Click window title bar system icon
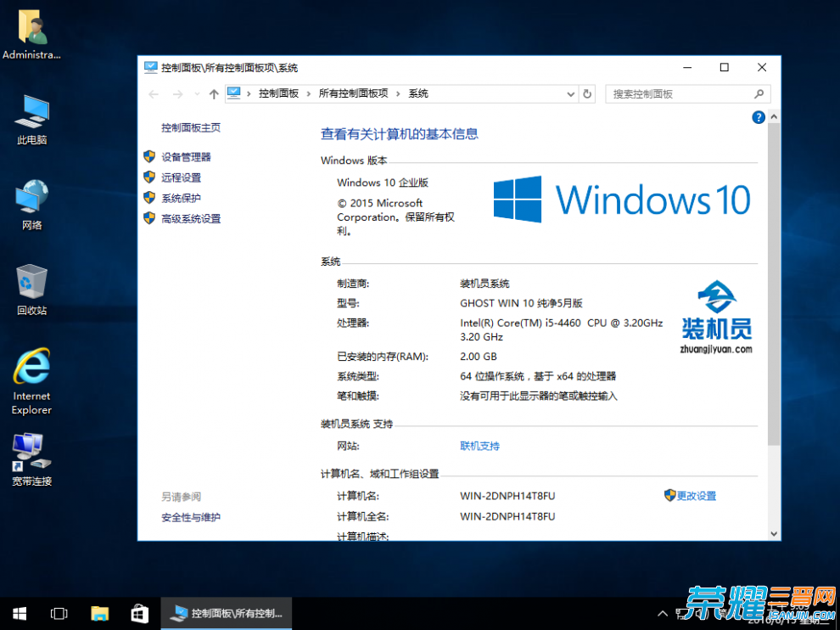The height and width of the screenshot is (630, 840). [x=150, y=68]
